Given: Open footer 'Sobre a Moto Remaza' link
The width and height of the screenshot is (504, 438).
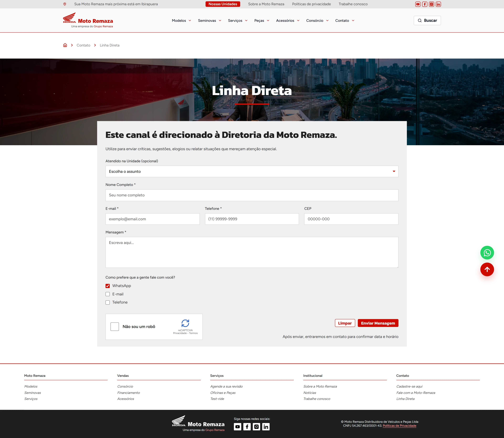Looking at the screenshot, I should click(320, 386).
